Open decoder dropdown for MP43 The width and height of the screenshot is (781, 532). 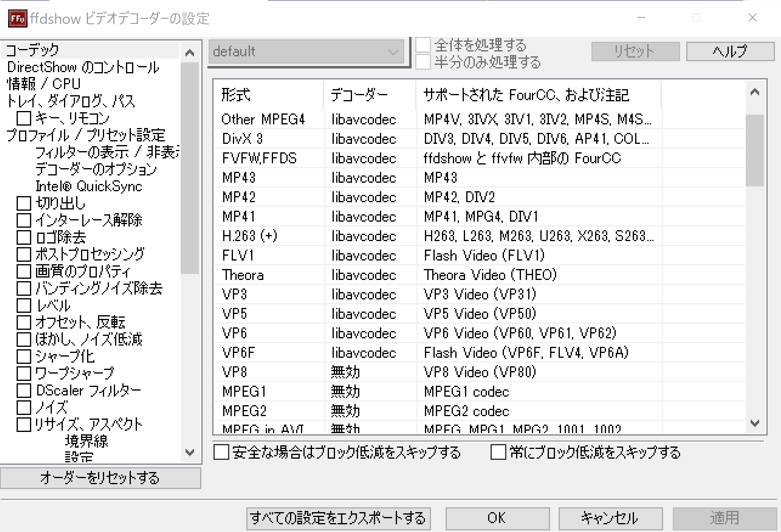[x=370, y=178]
